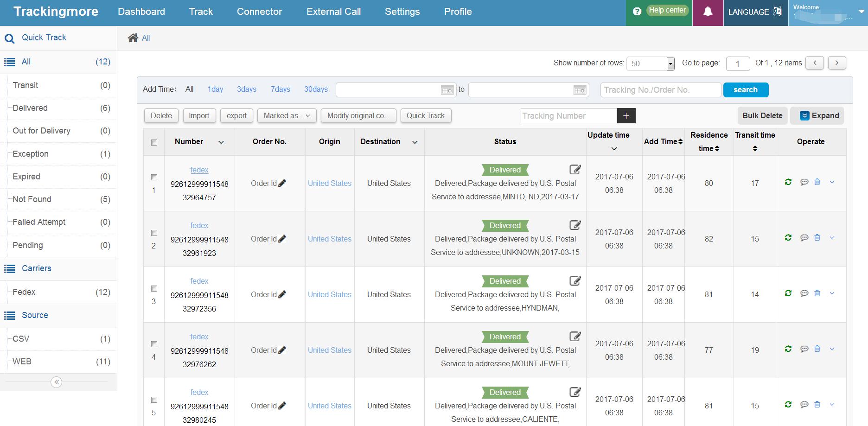Viewport: 868px width, 426px height.
Task: Click the blue search button
Action: (x=746, y=90)
